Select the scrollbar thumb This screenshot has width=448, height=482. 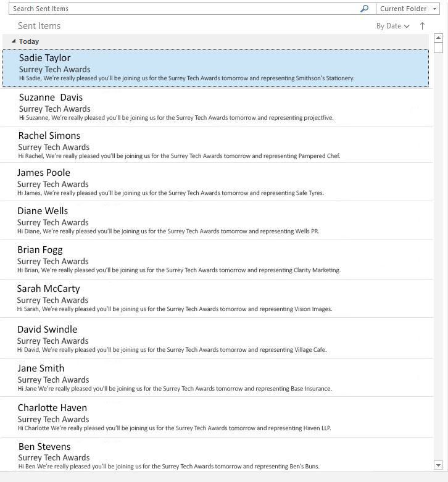pyautogui.click(x=438, y=48)
